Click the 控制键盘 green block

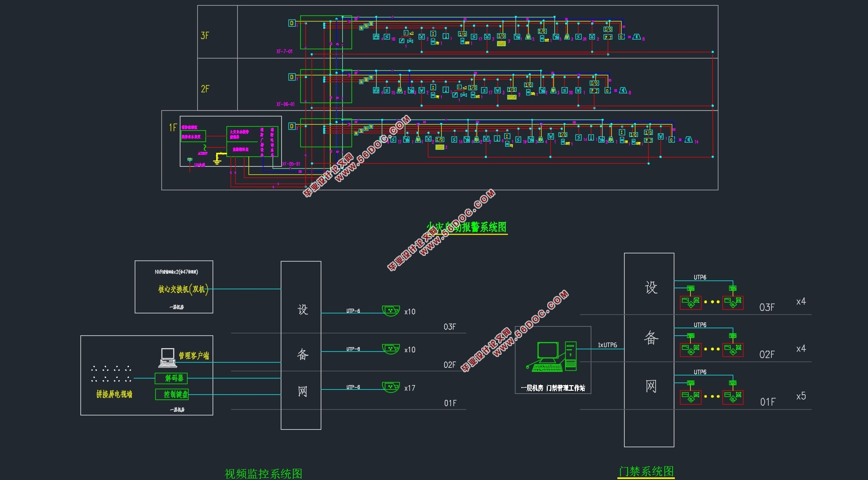(x=172, y=394)
